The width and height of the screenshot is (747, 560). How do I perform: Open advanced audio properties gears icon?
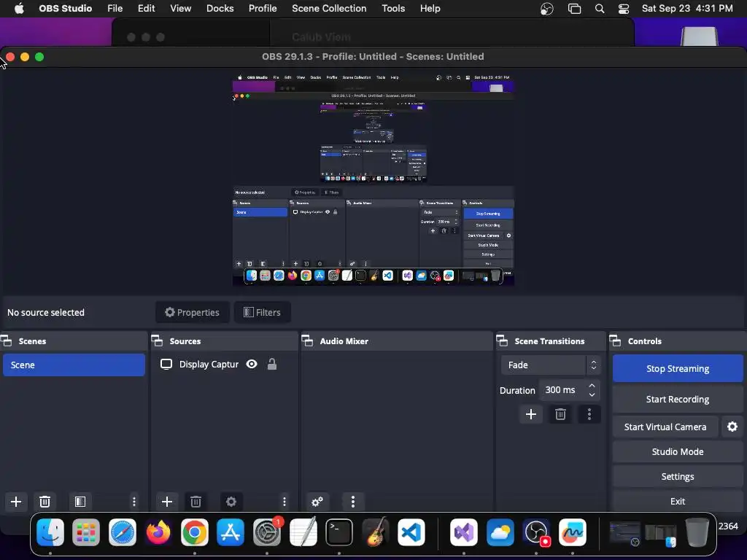pyautogui.click(x=317, y=502)
